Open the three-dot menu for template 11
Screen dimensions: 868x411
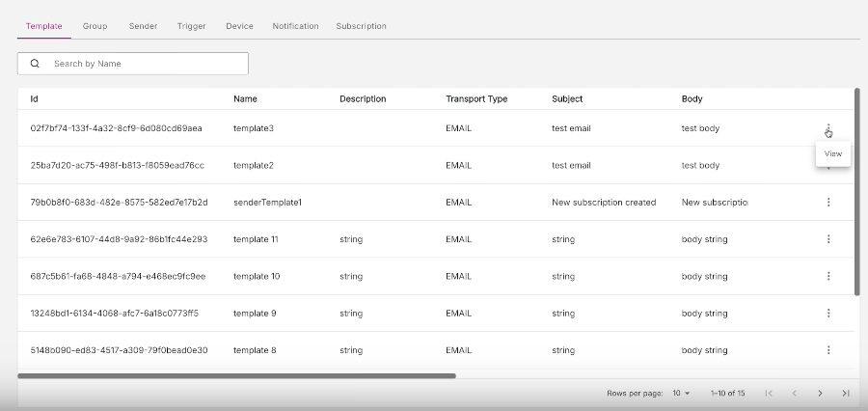[828, 239]
